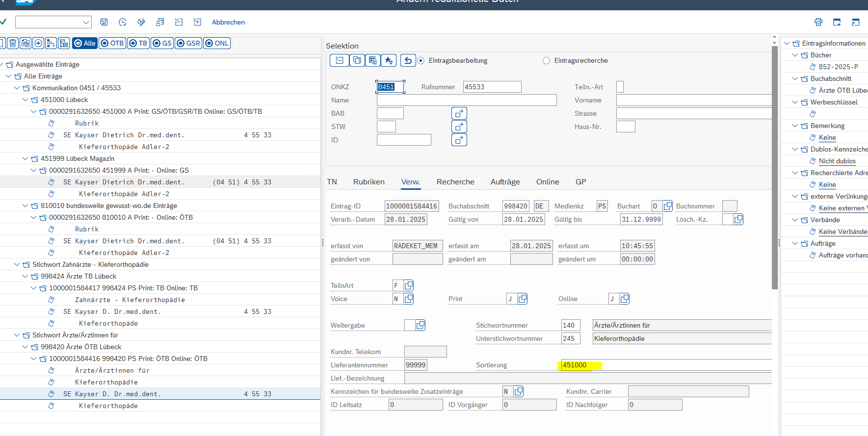Image resolution: width=868 pixels, height=436 pixels.
Task: Toggle the TB filter button
Action: [x=138, y=43]
